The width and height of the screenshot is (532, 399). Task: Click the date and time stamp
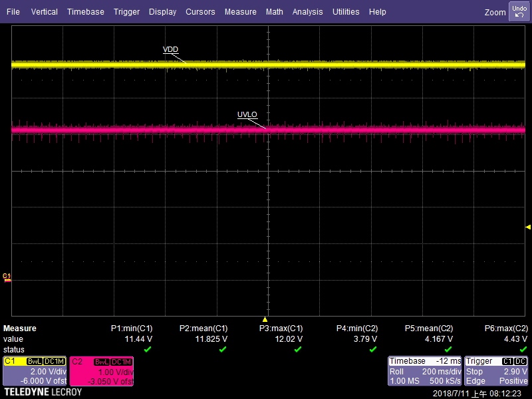[477, 394]
